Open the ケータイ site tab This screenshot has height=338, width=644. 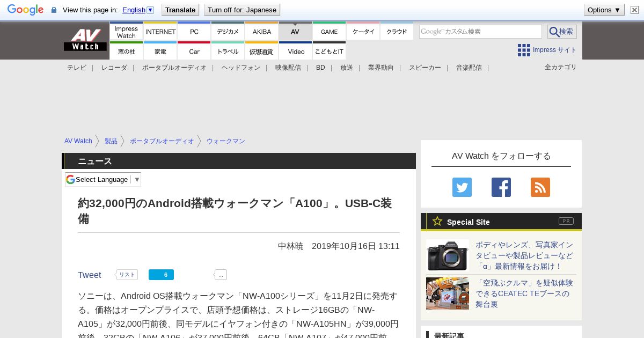pos(363,31)
